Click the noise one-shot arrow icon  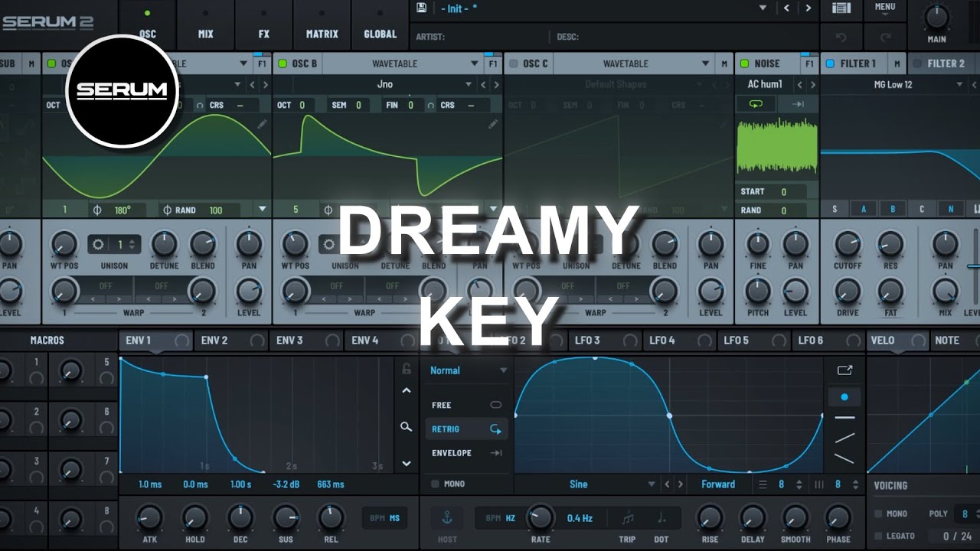[x=796, y=104]
